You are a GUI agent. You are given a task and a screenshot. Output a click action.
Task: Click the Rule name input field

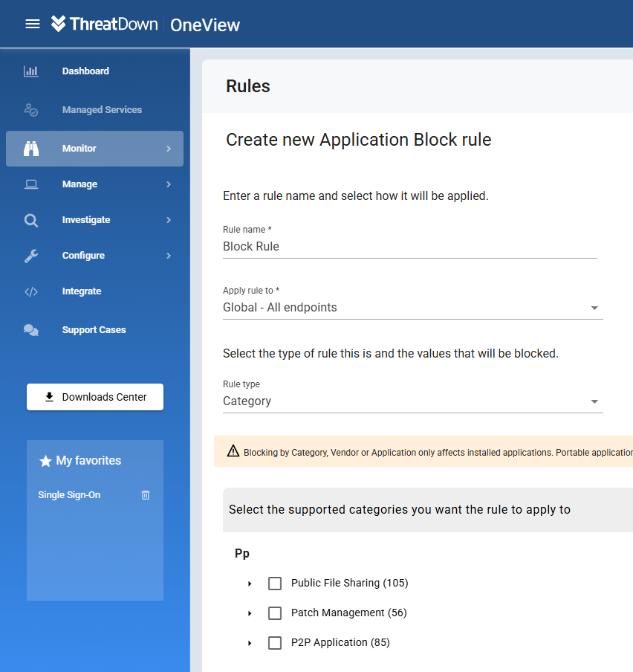tap(410, 247)
